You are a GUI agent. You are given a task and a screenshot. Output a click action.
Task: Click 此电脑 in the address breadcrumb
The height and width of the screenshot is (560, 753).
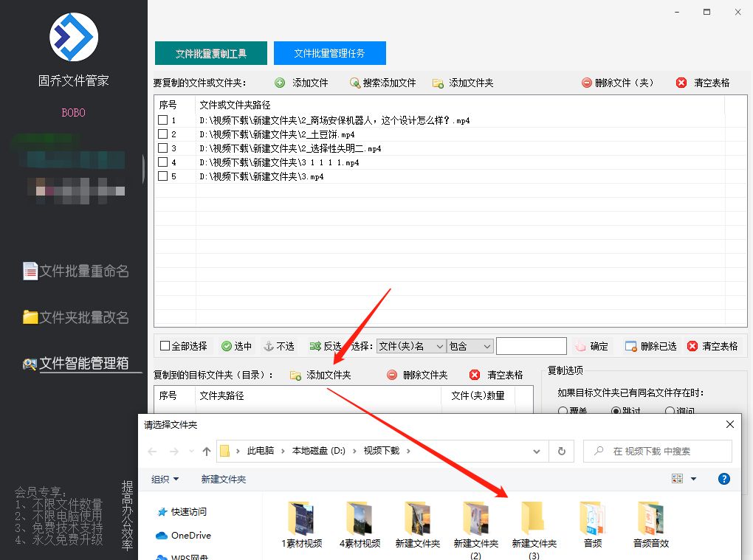point(261,451)
